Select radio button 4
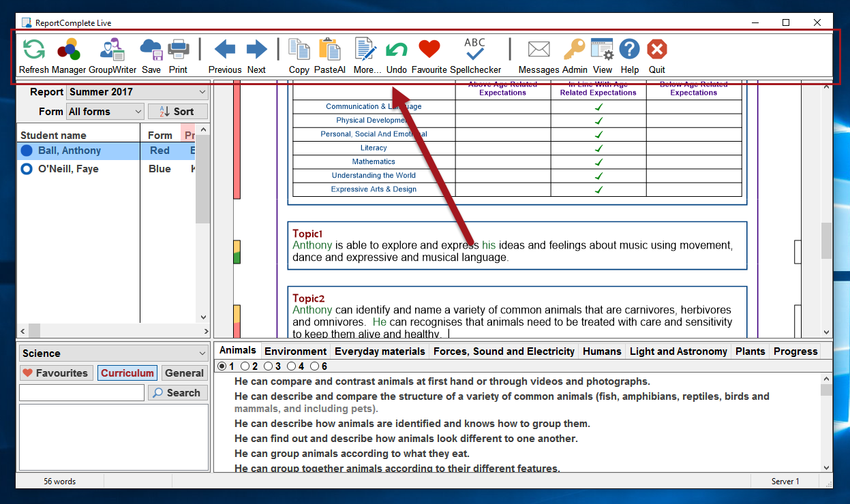The height and width of the screenshot is (504, 850). (x=291, y=366)
